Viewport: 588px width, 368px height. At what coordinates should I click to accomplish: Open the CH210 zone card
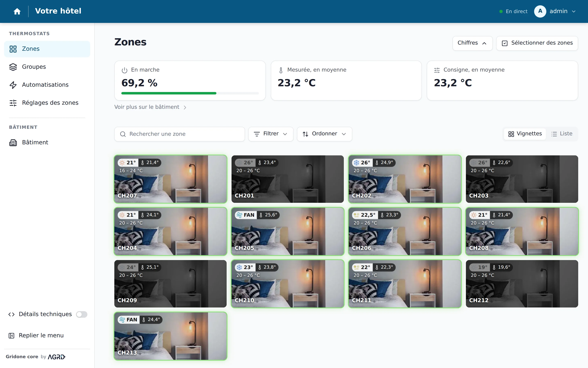tap(288, 284)
